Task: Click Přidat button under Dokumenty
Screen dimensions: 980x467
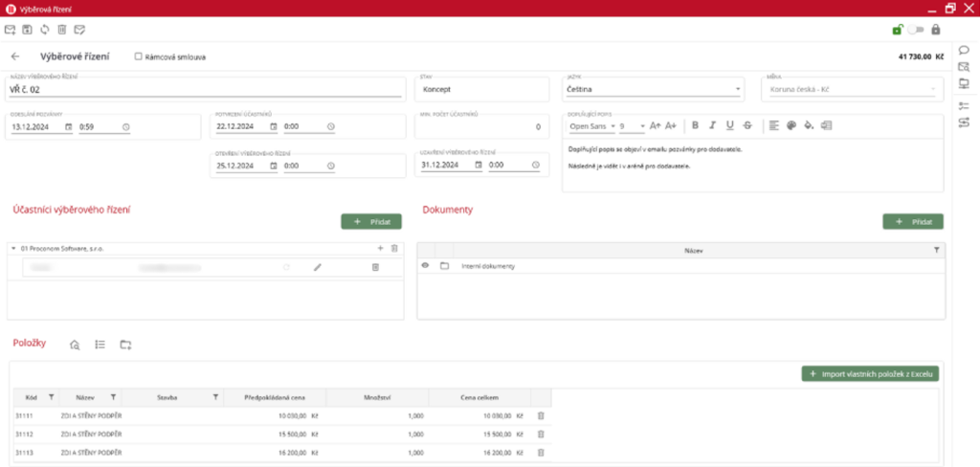Action: pyautogui.click(x=912, y=221)
